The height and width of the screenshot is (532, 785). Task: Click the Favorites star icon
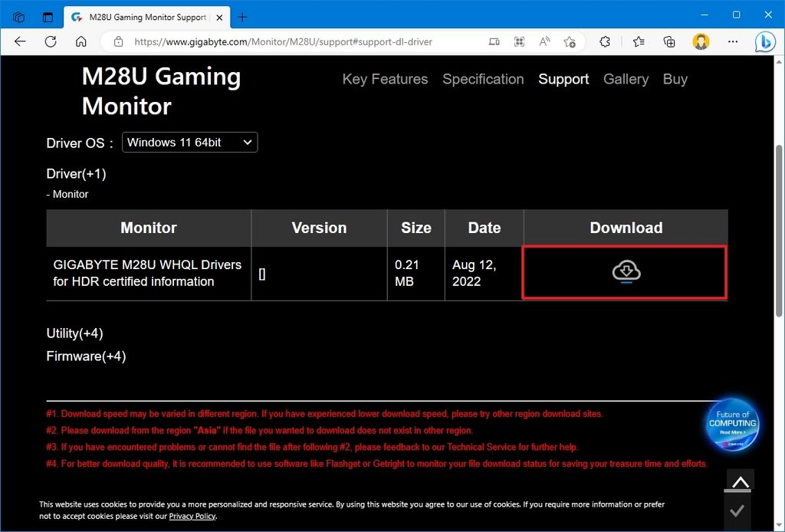coord(639,41)
